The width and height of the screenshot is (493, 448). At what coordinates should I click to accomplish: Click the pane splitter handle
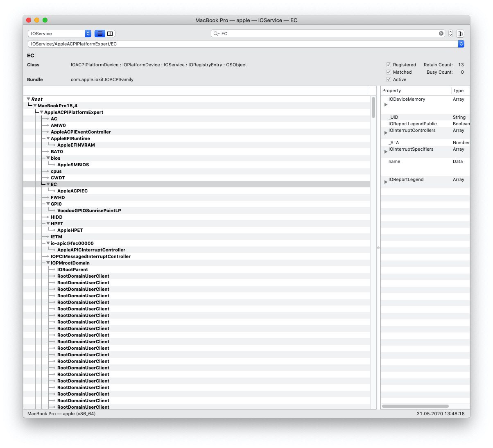pos(378,247)
